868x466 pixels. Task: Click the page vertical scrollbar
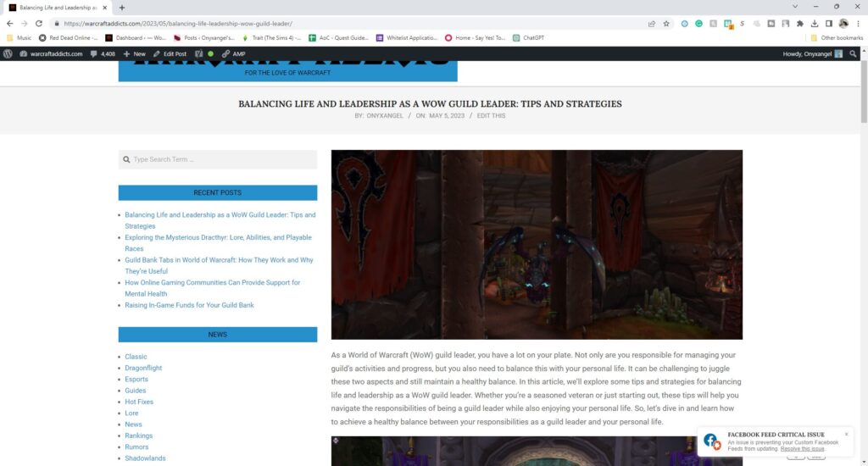864,92
